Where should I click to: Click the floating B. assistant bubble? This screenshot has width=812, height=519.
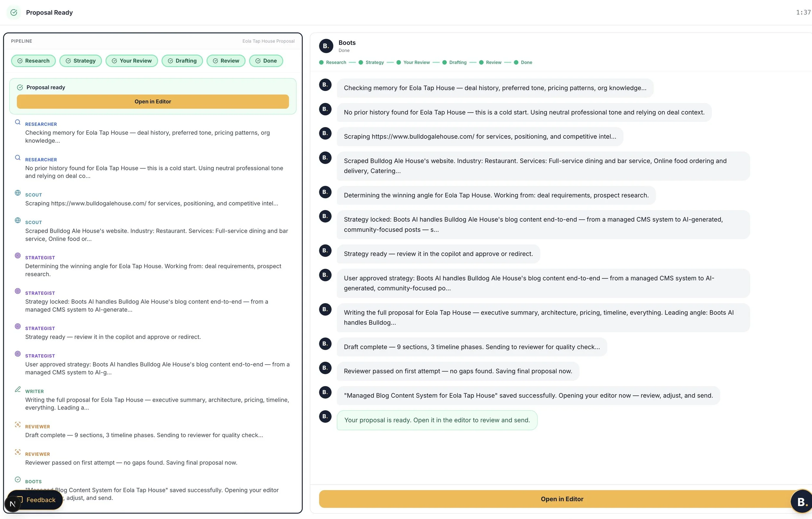[x=803, y=501]
